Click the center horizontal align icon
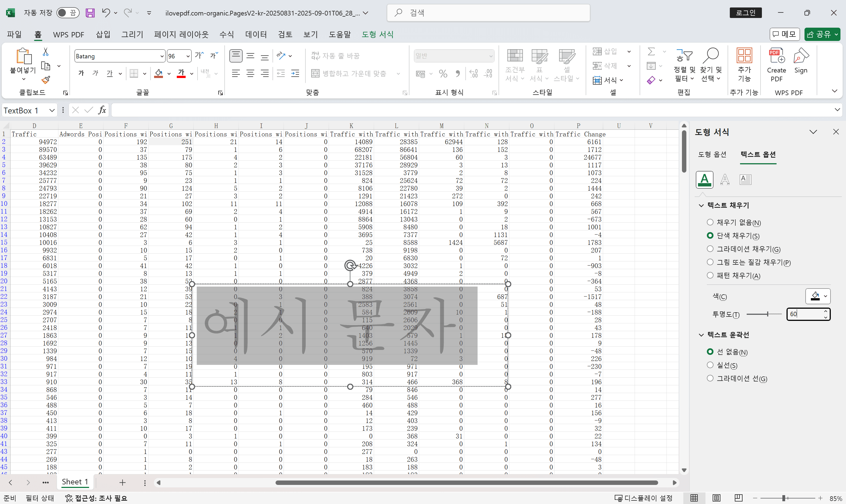Viewport: 846px width, 504px height. (x=250, y=73)
